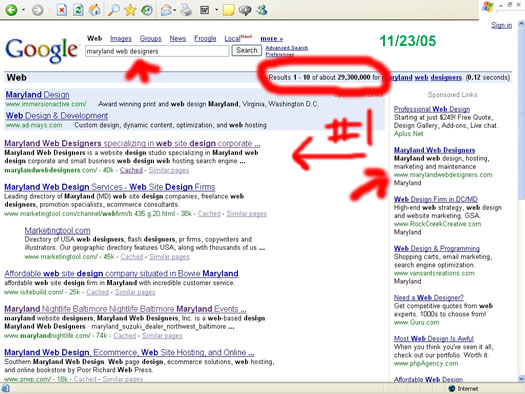Open Cached link for marylandnightlife.com result
Screen dimensions: 525x394
[125, 335]
